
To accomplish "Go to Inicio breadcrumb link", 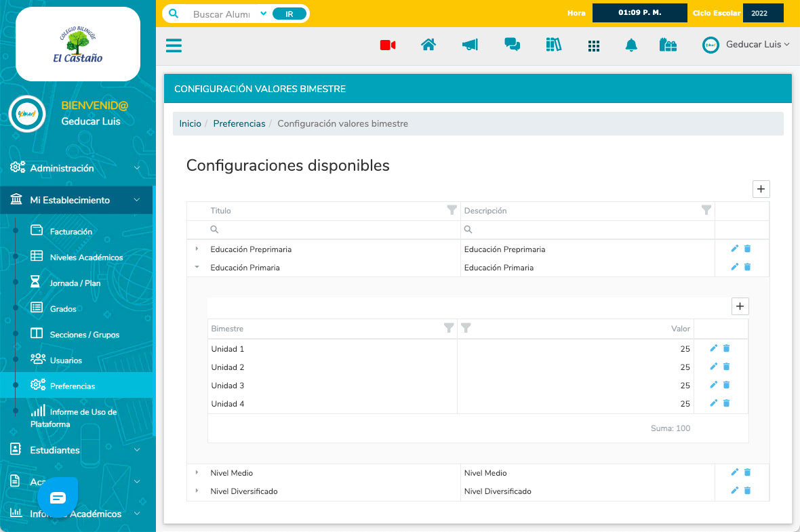I will (x=190, y=123).
